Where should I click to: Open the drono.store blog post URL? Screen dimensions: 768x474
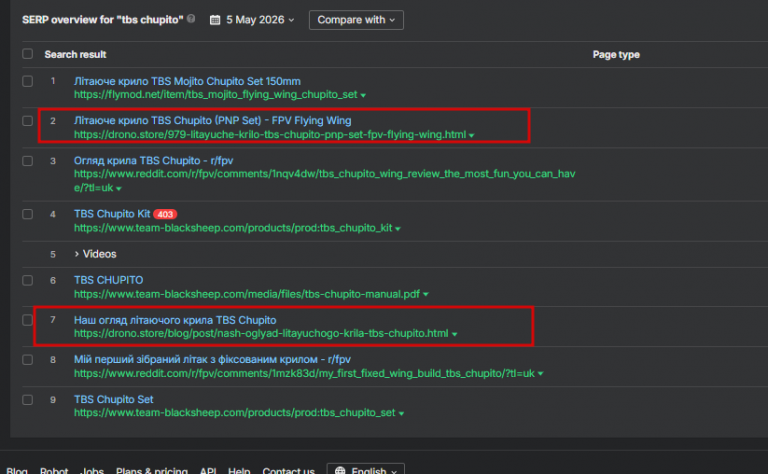point(261,333)
